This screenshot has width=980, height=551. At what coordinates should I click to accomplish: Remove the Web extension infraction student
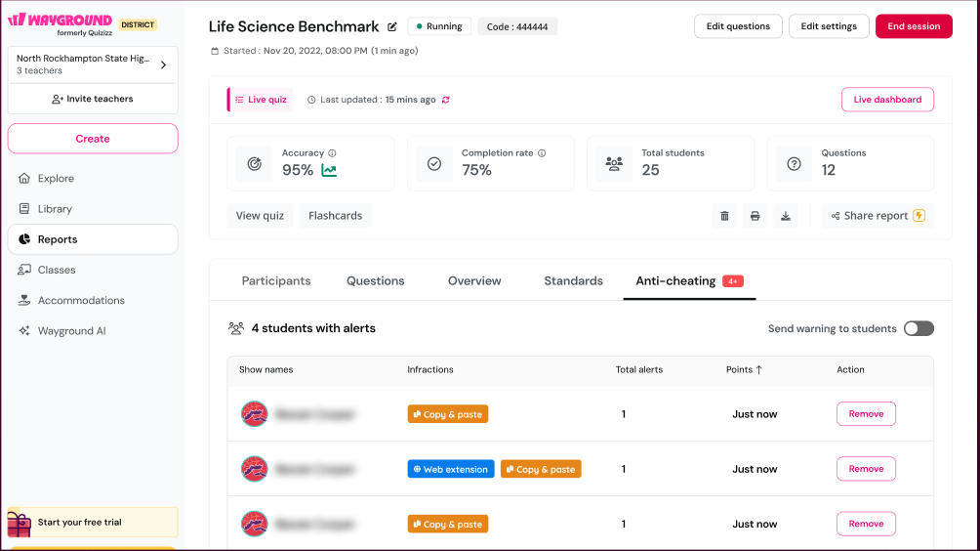[x=865, y=469]
